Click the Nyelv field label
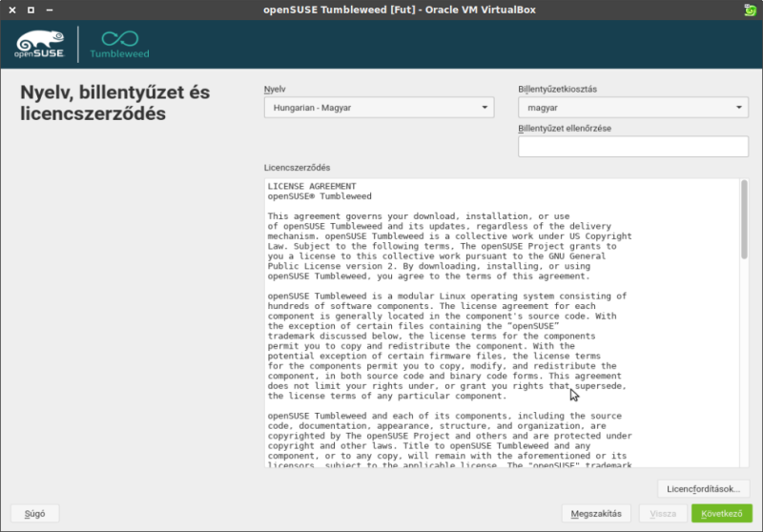 pos(275,90)
